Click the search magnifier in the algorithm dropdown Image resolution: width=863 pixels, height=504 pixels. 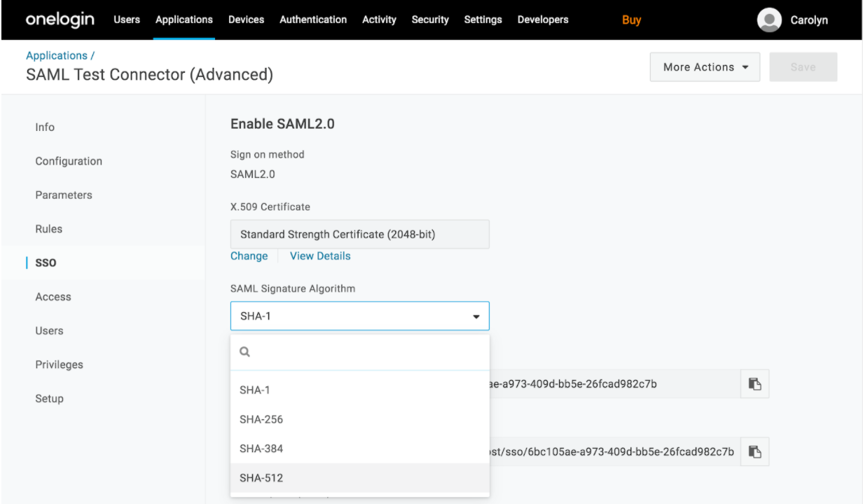click(245, 352)
